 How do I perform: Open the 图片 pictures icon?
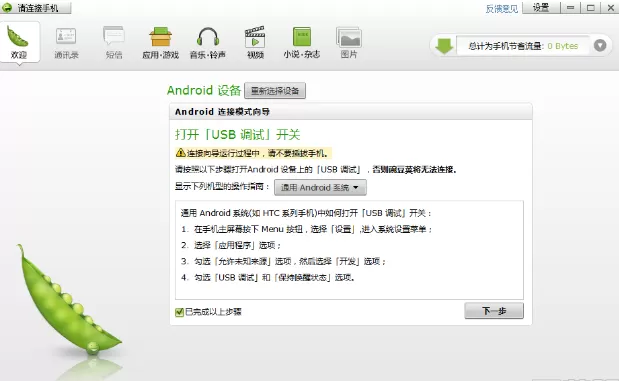click(349, 42)
